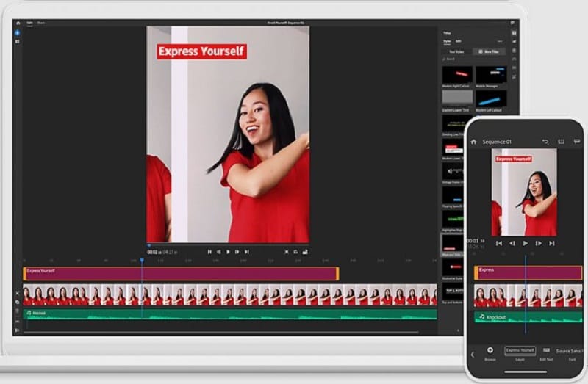
Task: Click the title Search field
Action: [474, 59]
